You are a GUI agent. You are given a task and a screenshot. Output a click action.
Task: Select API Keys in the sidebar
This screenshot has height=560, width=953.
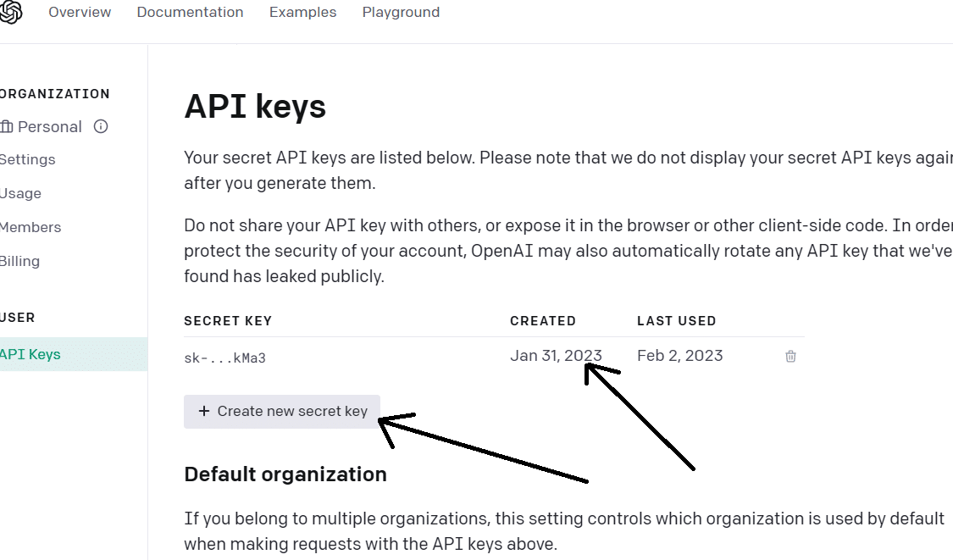coord(30,354)
